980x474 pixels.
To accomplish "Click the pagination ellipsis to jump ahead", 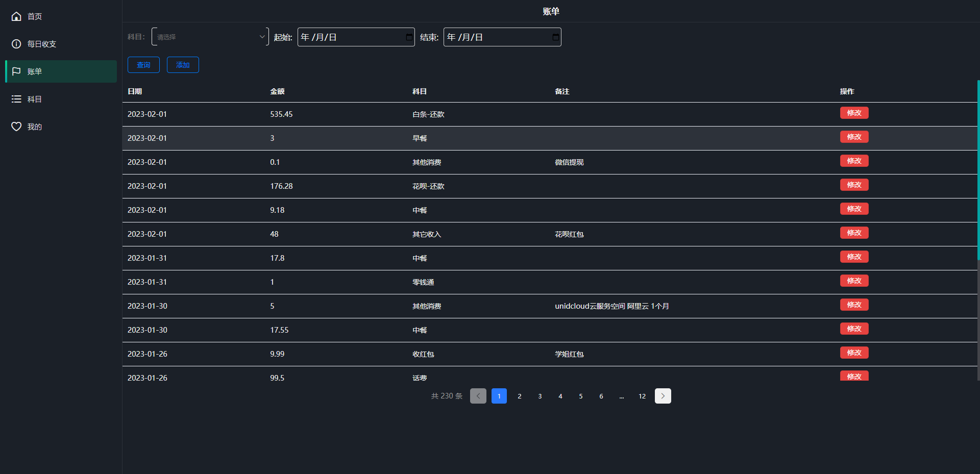I will [x=622, y=396].
